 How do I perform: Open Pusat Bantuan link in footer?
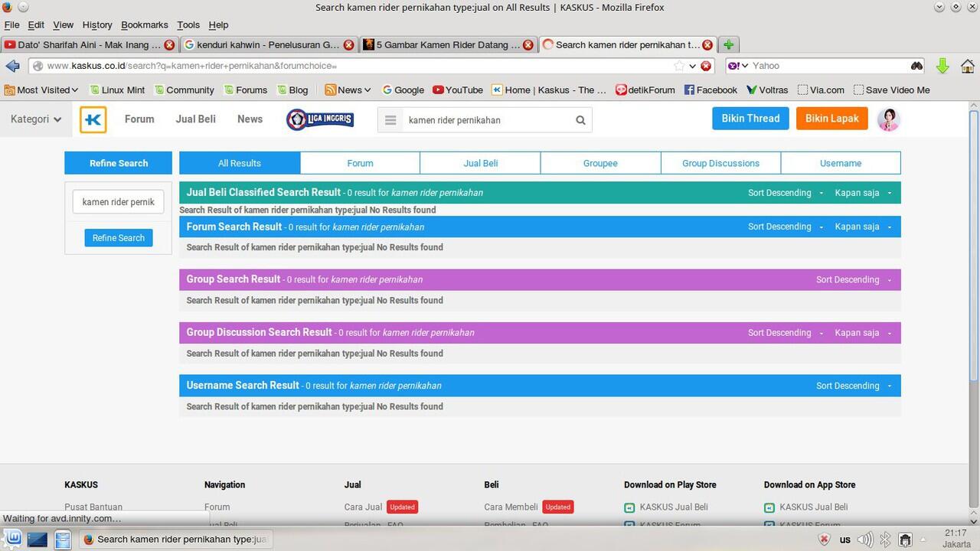pos(93,507)
